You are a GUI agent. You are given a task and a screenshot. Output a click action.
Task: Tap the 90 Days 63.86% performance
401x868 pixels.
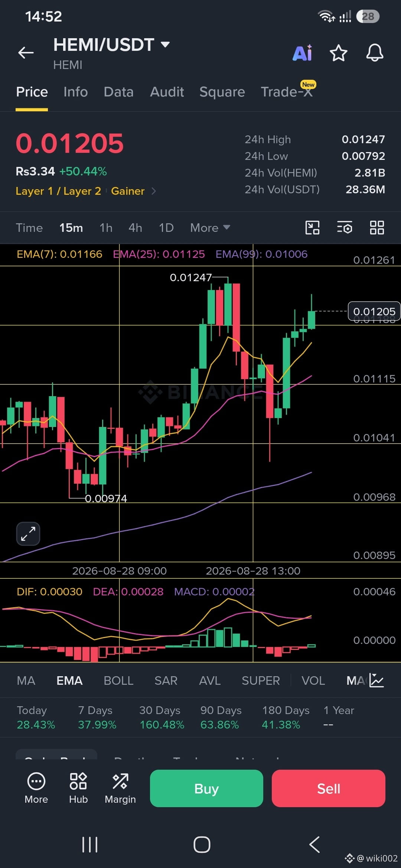221,717
